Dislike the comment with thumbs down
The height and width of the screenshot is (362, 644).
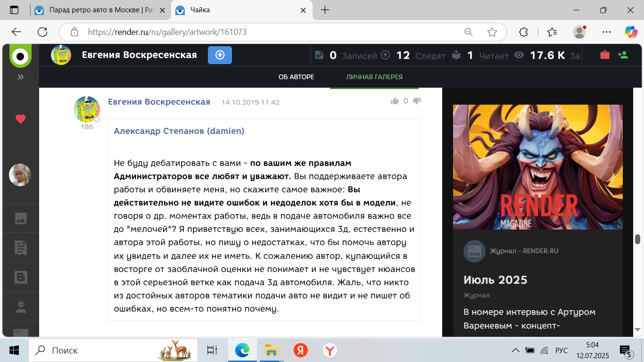(417, 101)
